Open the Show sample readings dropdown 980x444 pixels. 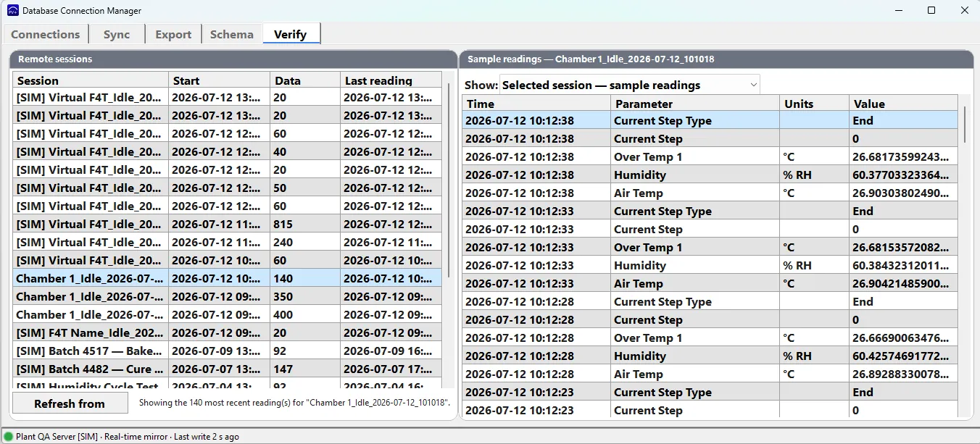tap(629, 85)
